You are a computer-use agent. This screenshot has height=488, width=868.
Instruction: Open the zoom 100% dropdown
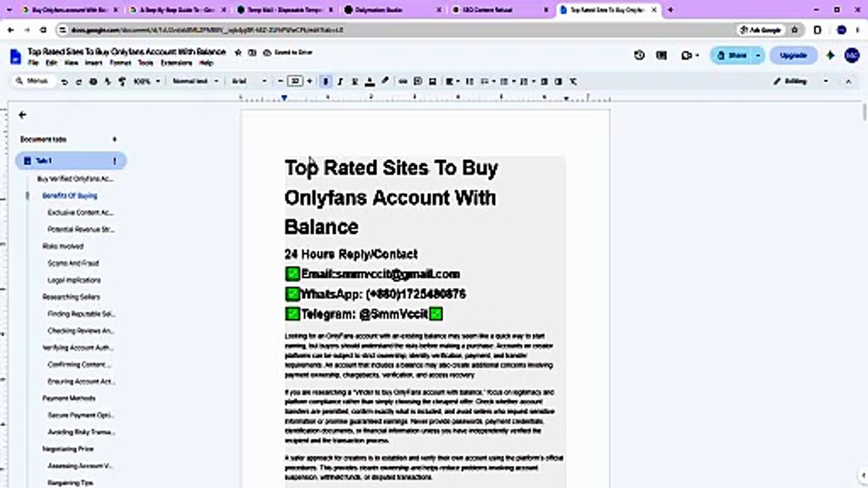pos(146,81)
